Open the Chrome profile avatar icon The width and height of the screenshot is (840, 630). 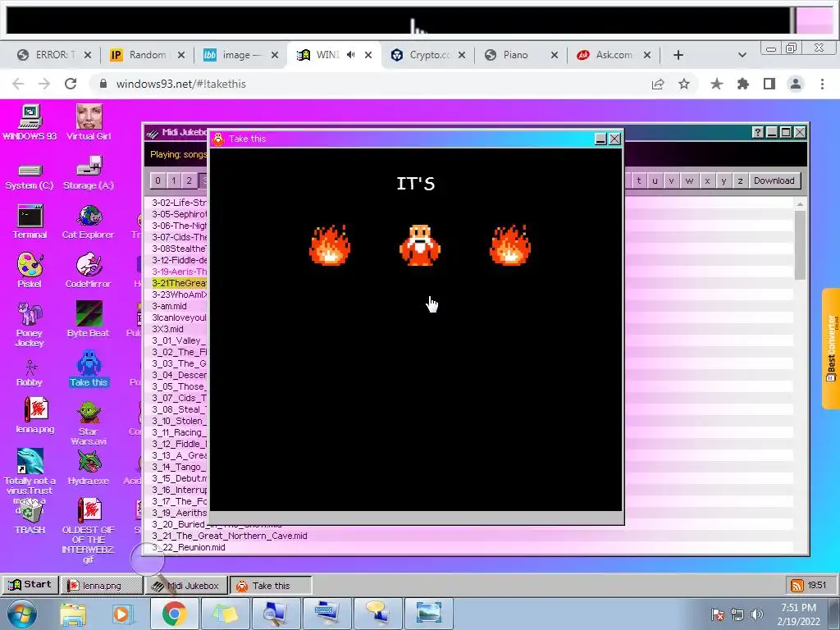[x=796, y=84]
